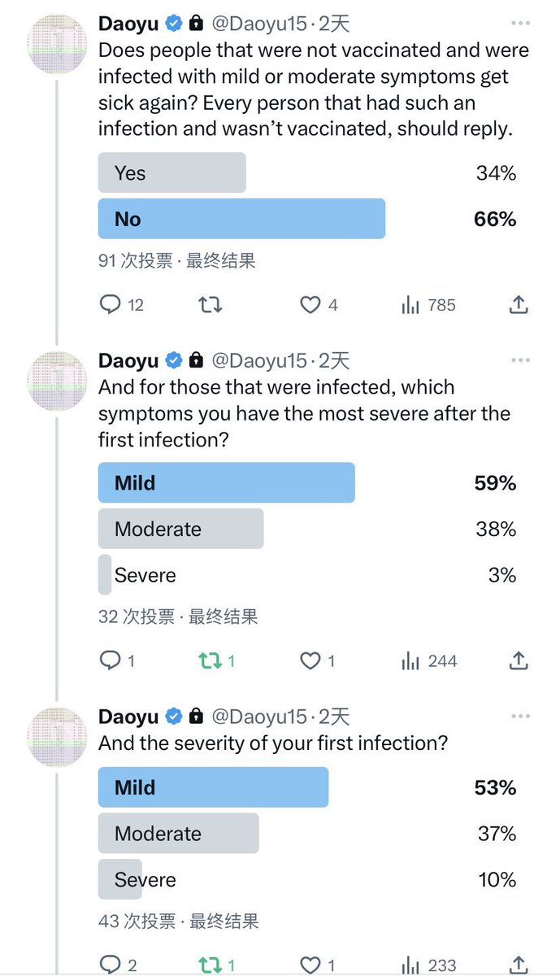560x976 pixels.
Task: Retweet the first poll tweet
Action: pos(211,305)
